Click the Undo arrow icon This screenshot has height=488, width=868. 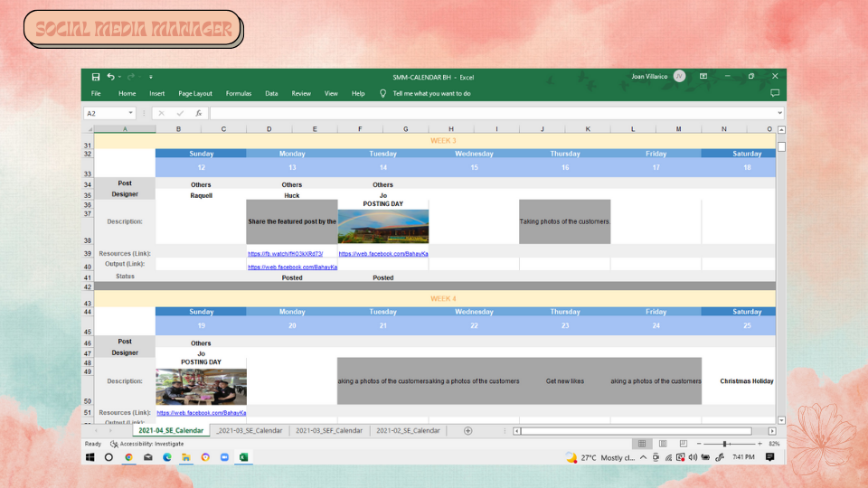coord(110,77)
